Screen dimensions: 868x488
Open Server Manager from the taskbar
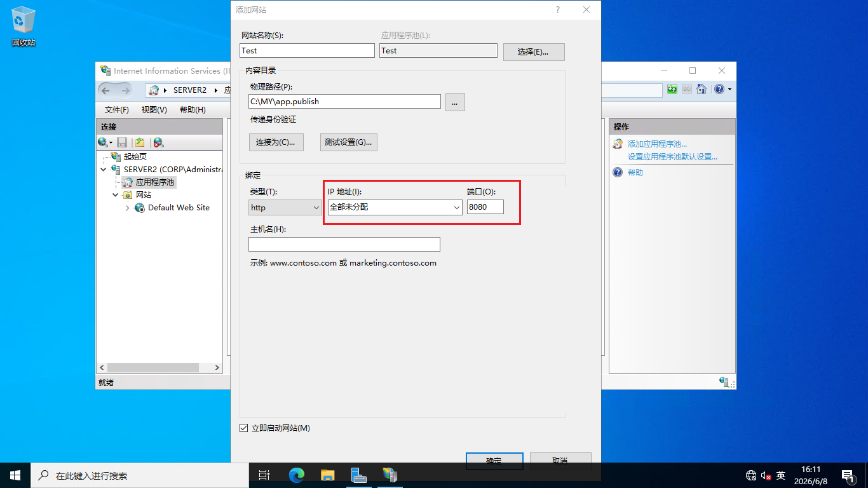coord(359,475)
